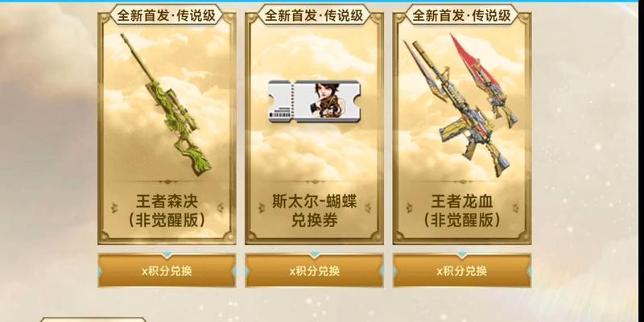Click the green 王者森决 sniper rifle image
Image resolution: width=644 pixels, height=322 pixels.
(166, 105)
